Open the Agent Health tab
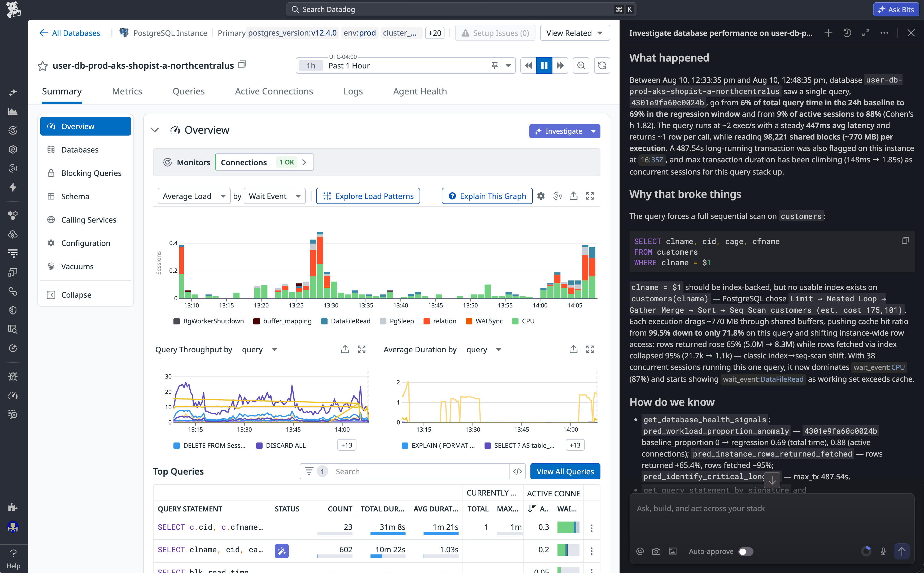Screen dimensions: 924x573 pyautogui.click(x=420, y=91)
